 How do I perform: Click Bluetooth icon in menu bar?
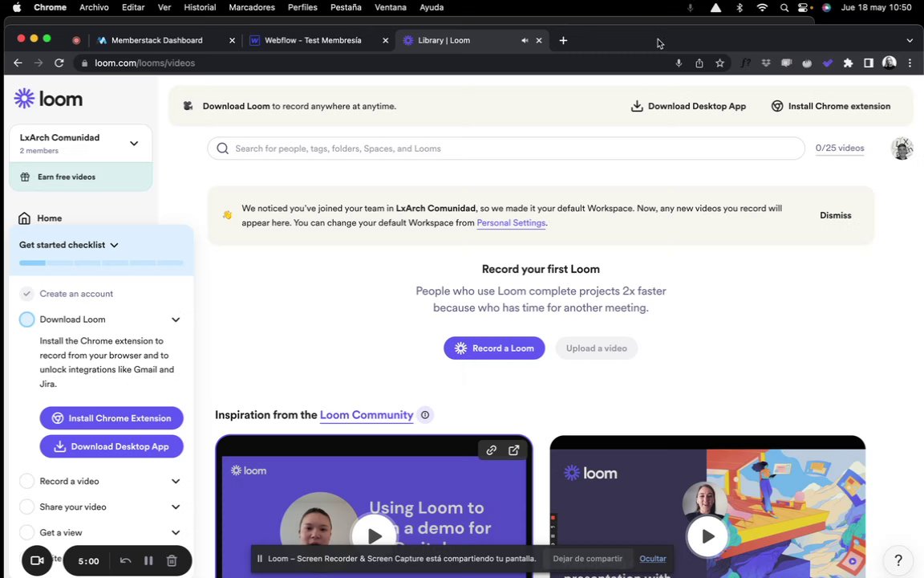tap(740, 8)
